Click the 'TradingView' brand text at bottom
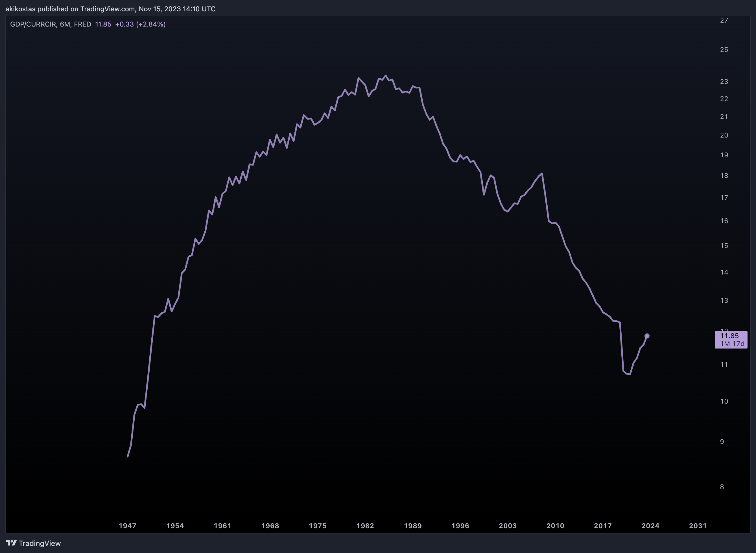The image size is (756, 553). [40, 543]
